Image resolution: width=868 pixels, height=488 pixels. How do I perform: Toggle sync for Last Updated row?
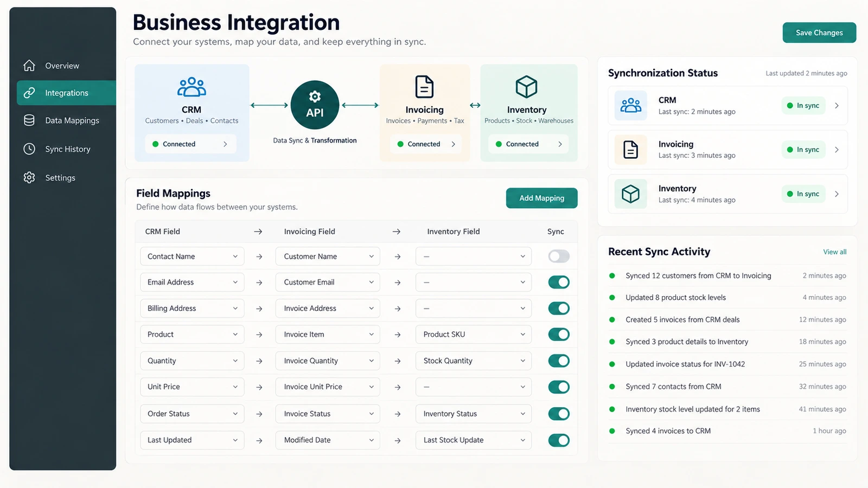pyautogui.click(x=559, y=440)
